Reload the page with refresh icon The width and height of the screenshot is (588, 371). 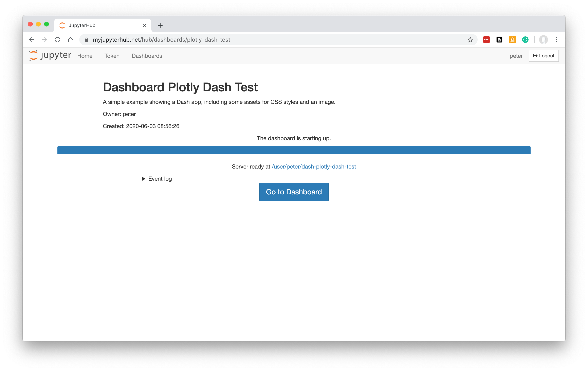pyautogui.click(x=57, y=40)
